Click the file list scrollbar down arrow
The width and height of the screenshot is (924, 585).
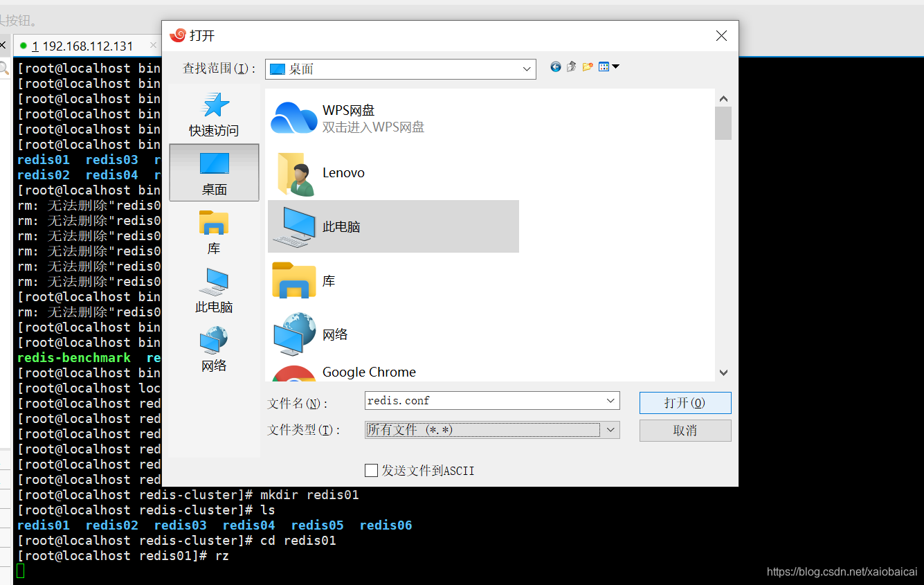click(723, 372)
